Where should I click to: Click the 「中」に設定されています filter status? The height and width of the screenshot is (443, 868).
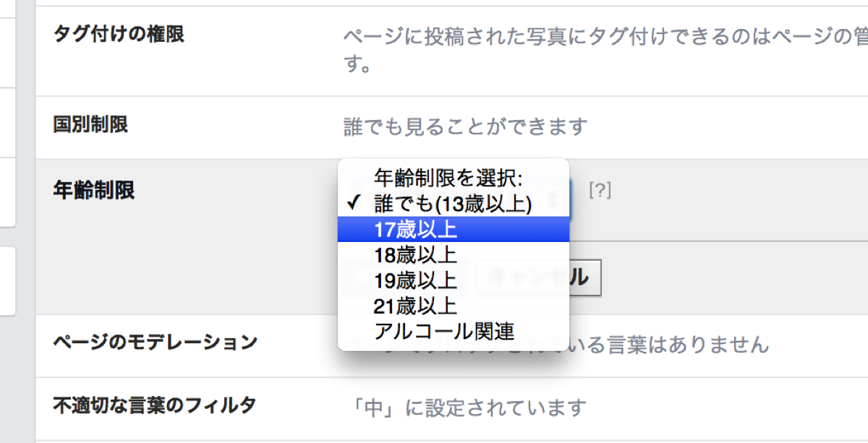(465, 408)
